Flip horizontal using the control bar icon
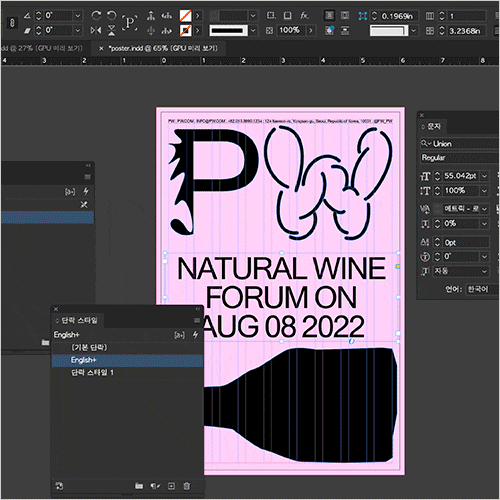 point(96,31)
